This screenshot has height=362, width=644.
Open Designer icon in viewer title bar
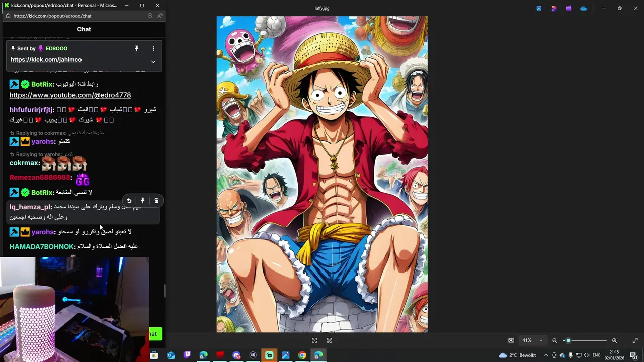tap(554, 8)
